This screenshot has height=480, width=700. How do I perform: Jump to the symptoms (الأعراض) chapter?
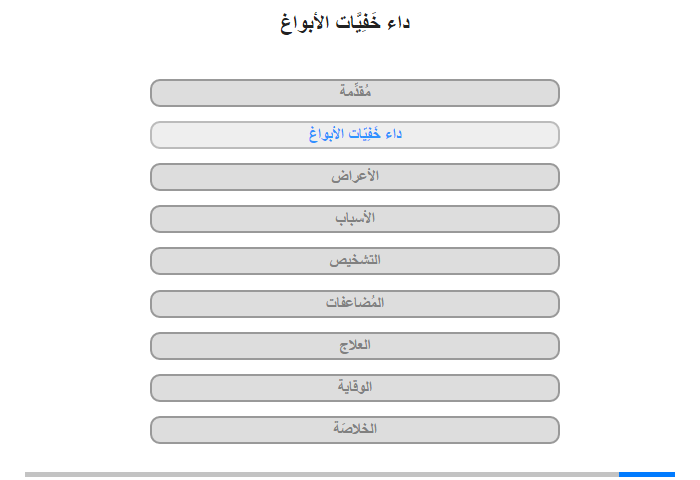click(x=354, y=177)
